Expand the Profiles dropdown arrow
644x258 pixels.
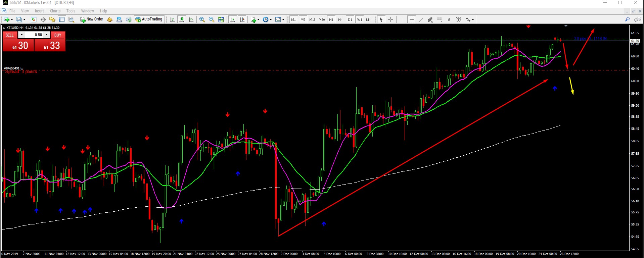pyautogui.click(x=24, y=19)
